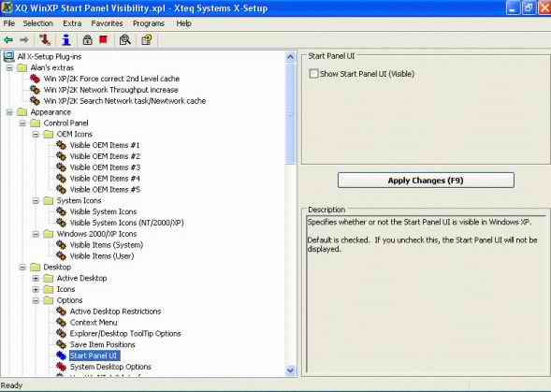This screenshot has width=551, height=392.
Task: Open the Programs menu
Action: click(x=149, y=23)
